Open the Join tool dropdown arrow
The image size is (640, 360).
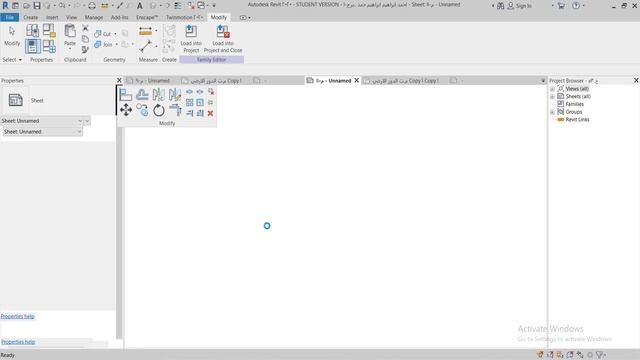117,44
